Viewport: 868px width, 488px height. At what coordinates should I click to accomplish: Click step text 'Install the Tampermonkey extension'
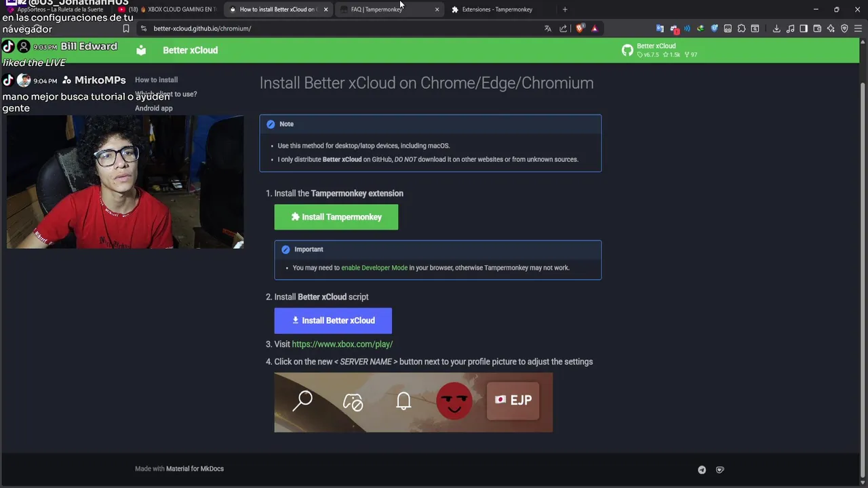click(x=339, y=194)
